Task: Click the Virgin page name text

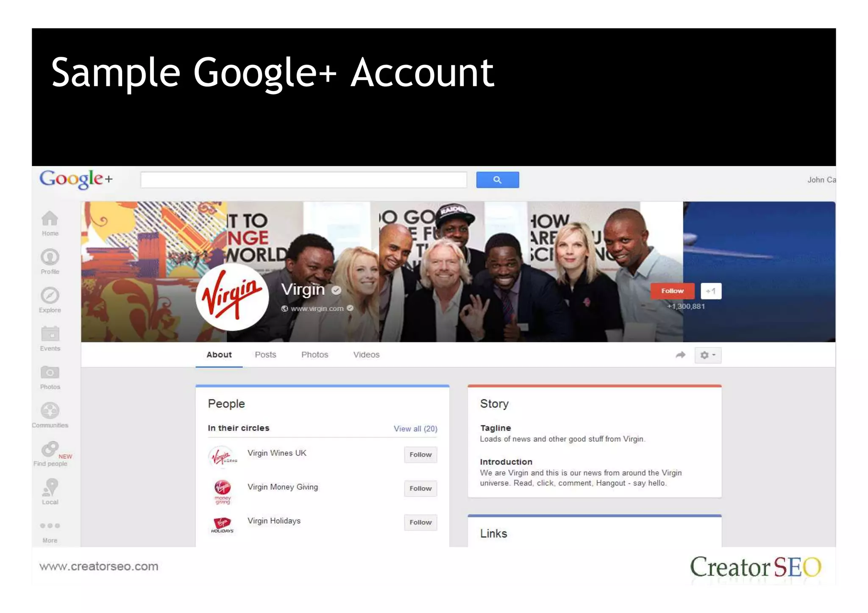Action: tap(303, 289)
